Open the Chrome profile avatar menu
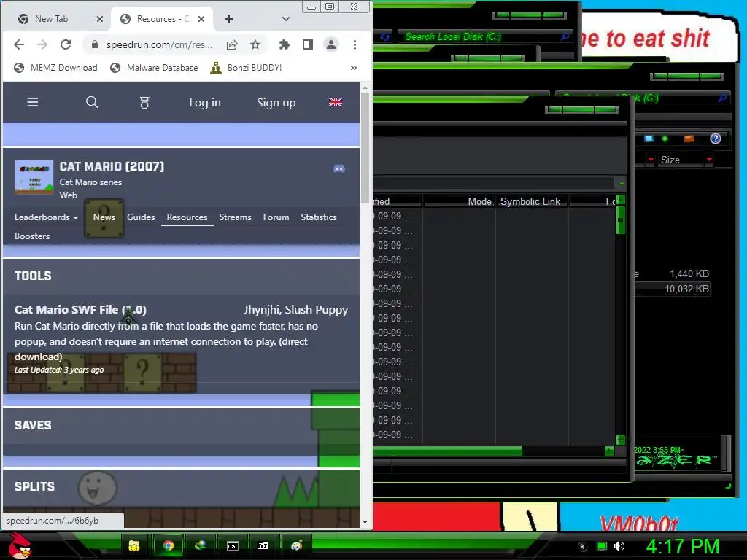This screenshot has height=560, width=747. click(331, 44)
